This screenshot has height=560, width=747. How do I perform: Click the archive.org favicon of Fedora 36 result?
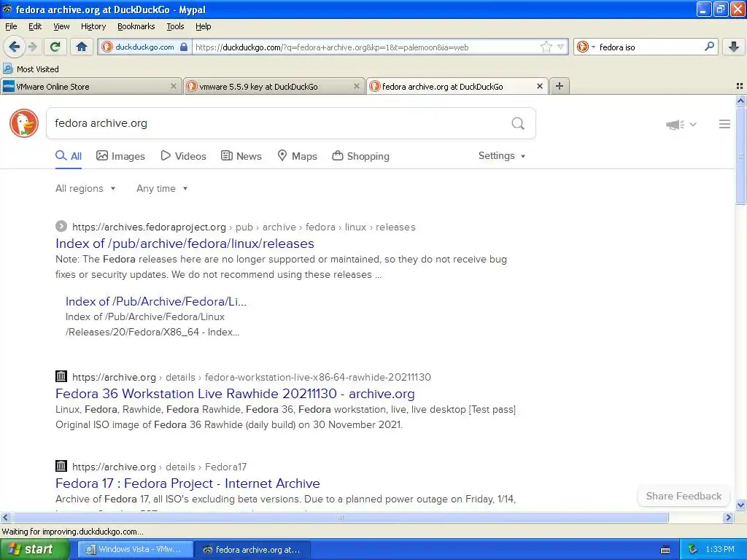[61, 376]
